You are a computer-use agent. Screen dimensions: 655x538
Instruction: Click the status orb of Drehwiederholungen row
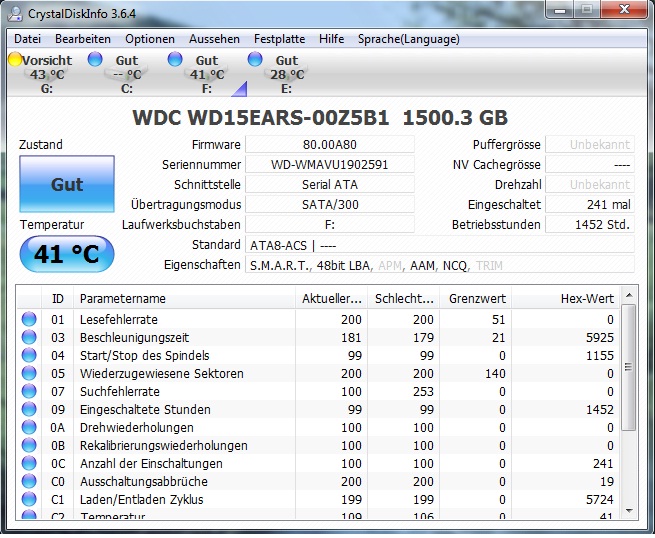click(29, 427)
